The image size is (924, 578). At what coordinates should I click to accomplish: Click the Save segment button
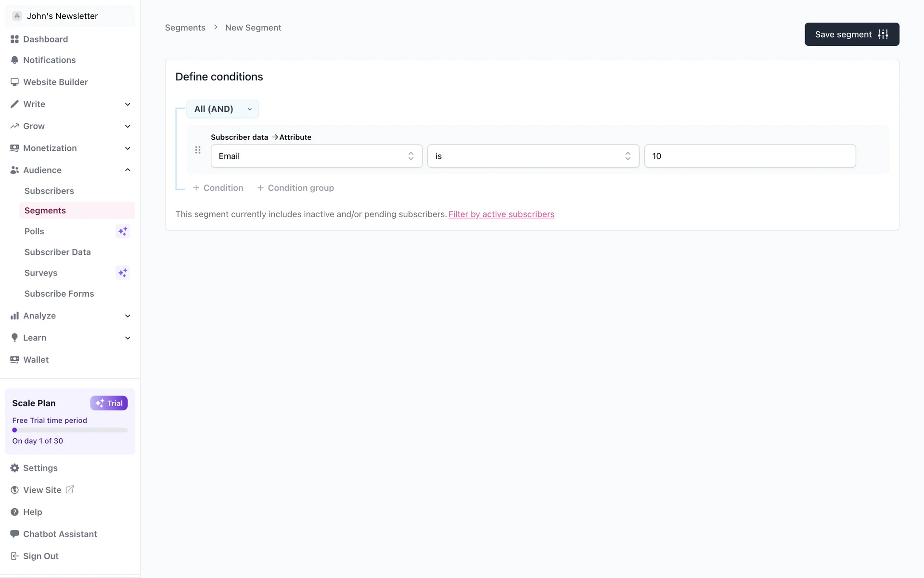click(x=851, y=34)
